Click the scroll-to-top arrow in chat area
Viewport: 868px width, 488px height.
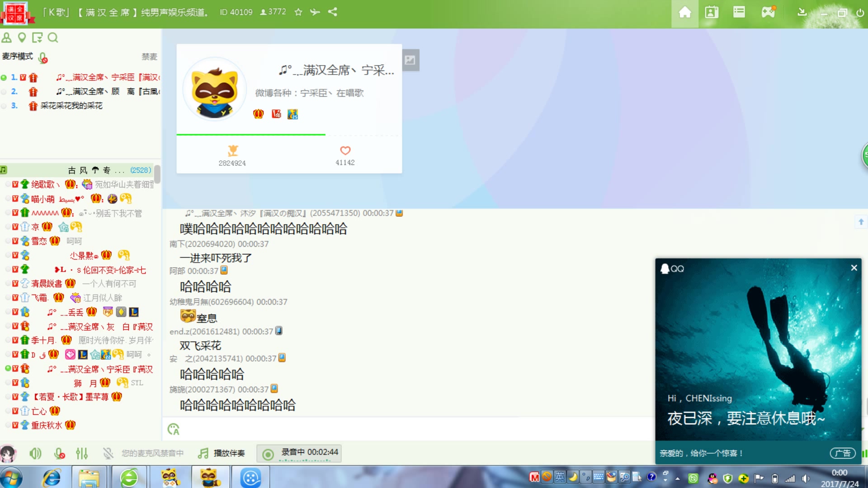861,222
